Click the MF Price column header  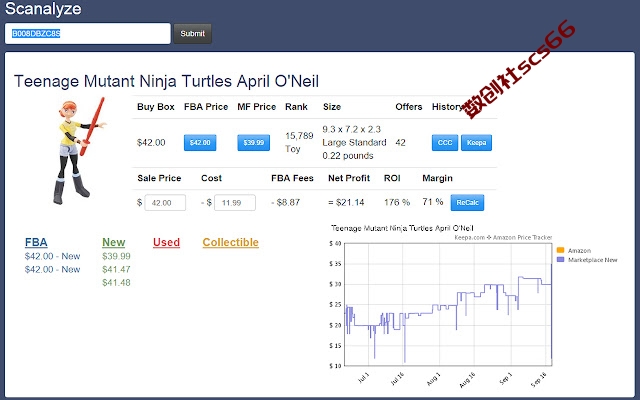point(257,107)
